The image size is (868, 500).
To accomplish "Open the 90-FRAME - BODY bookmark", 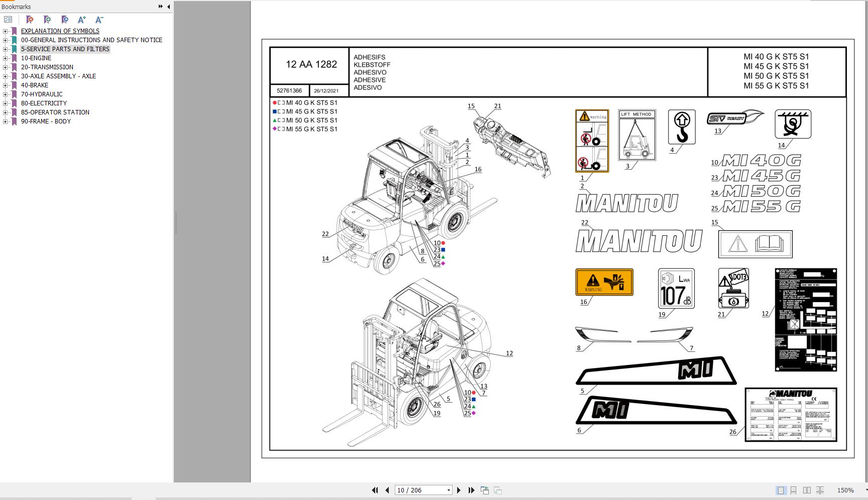I will [46, 121].
